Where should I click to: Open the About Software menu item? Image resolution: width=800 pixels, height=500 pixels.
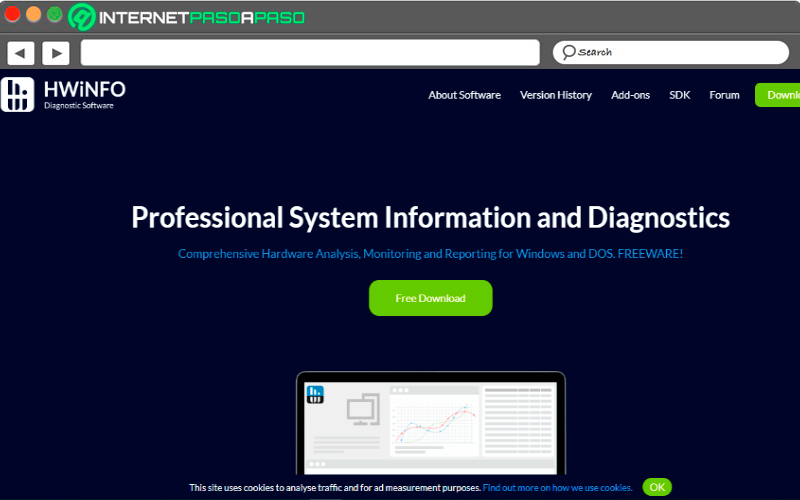[464, 95]
